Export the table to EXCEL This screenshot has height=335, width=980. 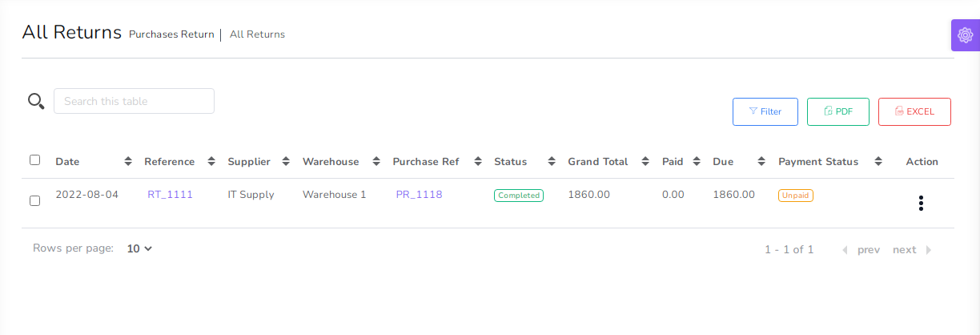pos(914,112)
